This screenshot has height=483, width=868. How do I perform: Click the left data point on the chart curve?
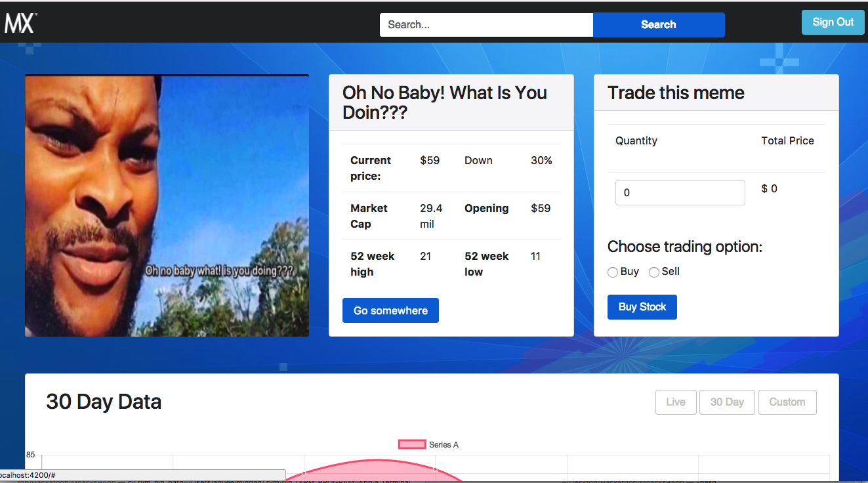click(304, 472)
